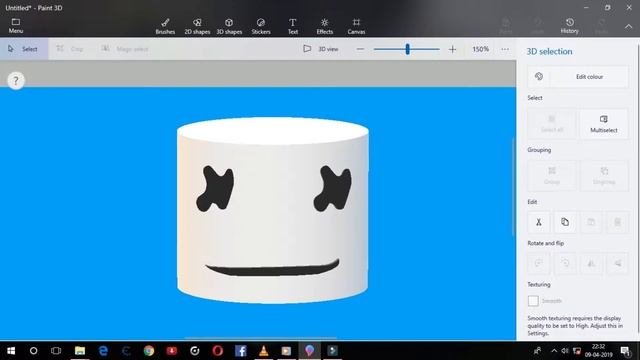Click the Crop tool
Screen dimensions: 640x360
[70, 49]
